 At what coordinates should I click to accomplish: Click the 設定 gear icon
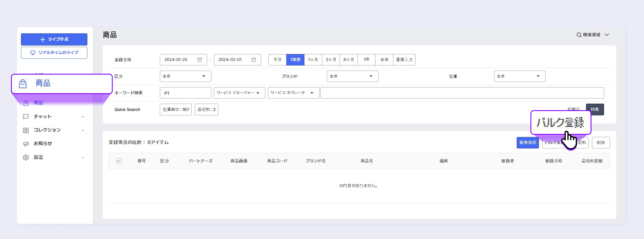[26, 157]
